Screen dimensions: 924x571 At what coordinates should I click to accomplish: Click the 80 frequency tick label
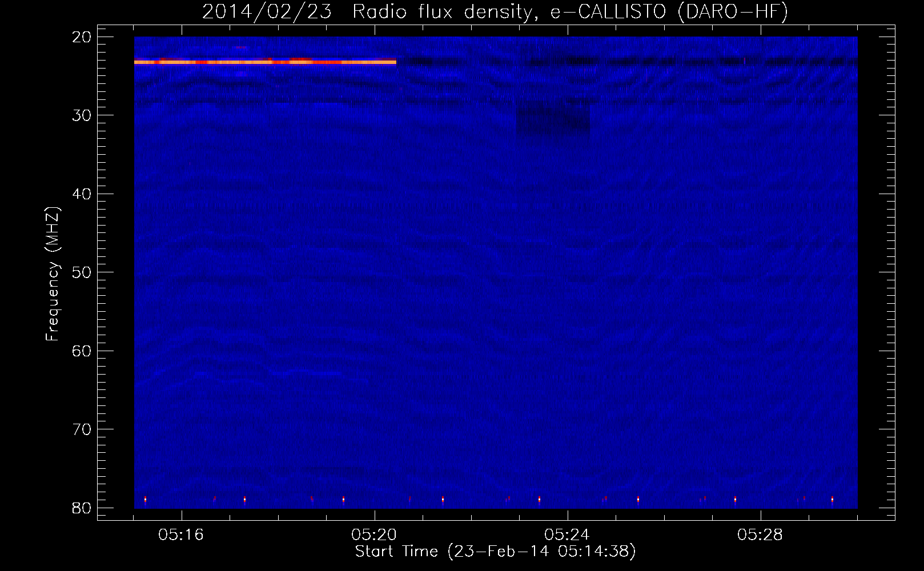82,508
